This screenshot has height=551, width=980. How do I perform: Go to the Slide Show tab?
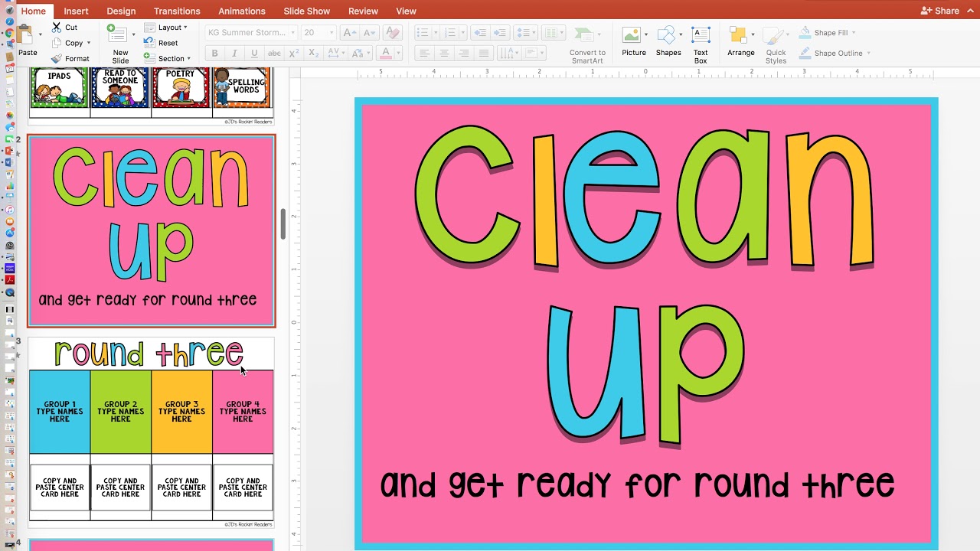307,11
